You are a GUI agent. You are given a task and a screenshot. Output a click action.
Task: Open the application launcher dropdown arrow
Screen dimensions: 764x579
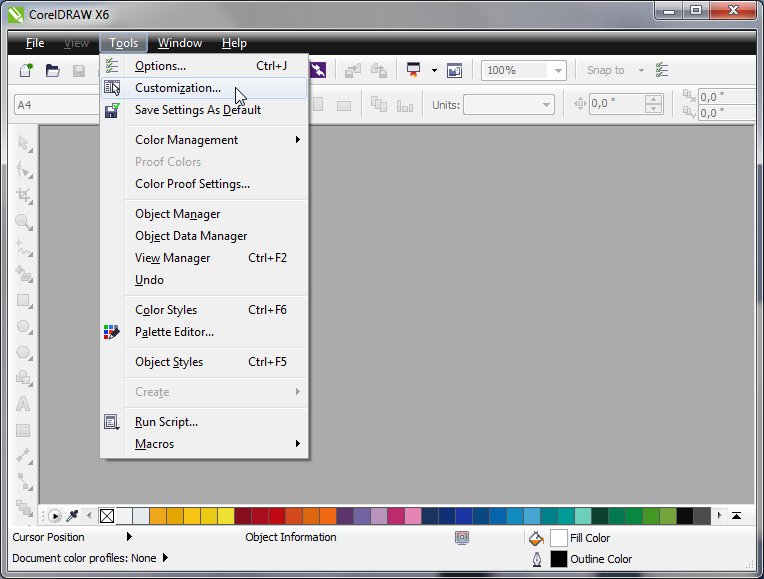coord(434,71)
